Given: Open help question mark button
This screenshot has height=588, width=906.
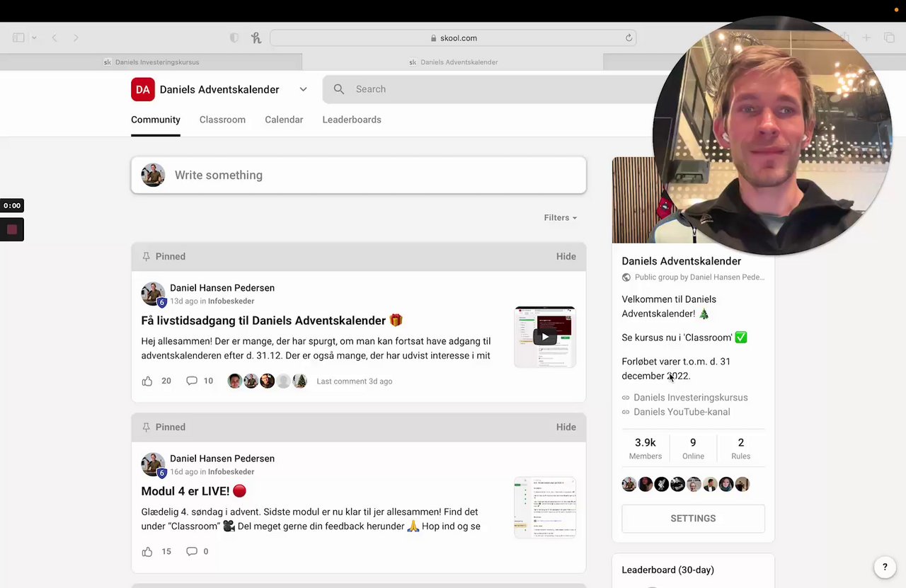Looking at the screenshot, I should click(885, 567).
